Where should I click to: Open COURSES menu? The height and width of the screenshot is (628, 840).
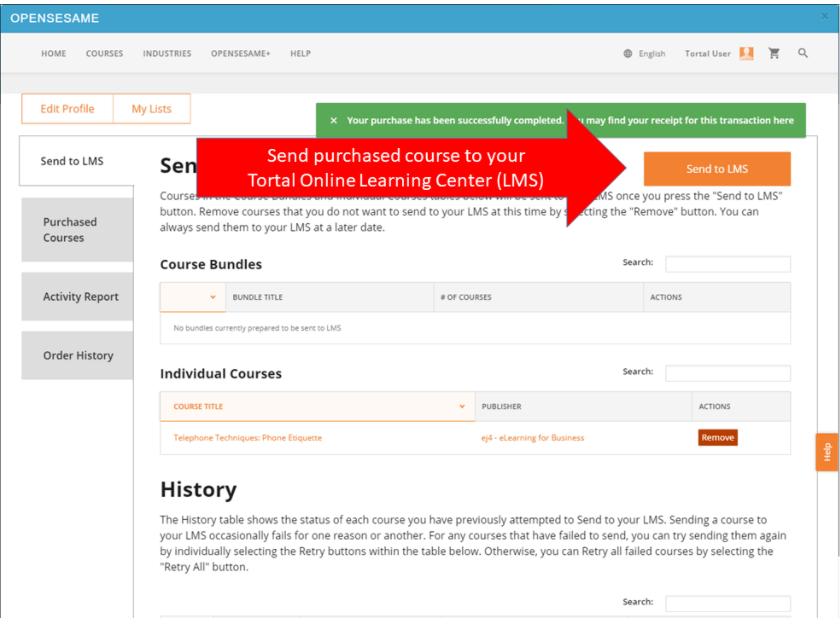pos(104,54)
